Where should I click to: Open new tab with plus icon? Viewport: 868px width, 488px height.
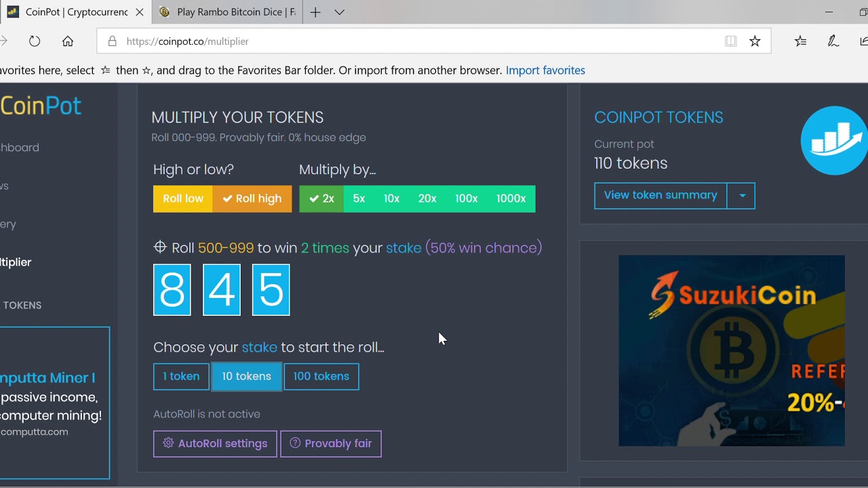pos(315,12)
